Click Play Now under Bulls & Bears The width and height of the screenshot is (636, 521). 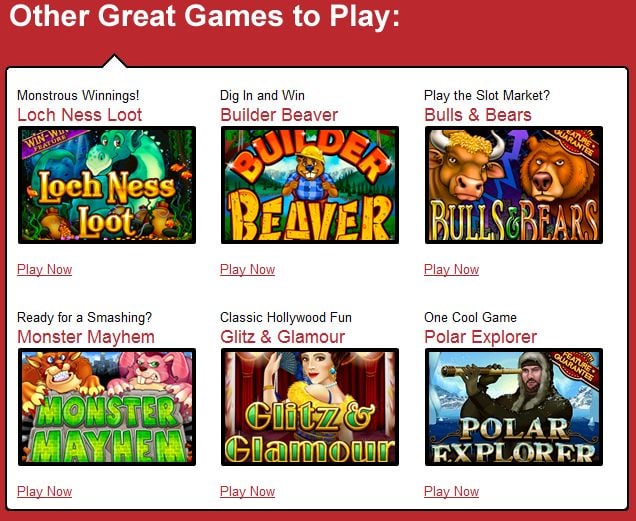(451, 270)
